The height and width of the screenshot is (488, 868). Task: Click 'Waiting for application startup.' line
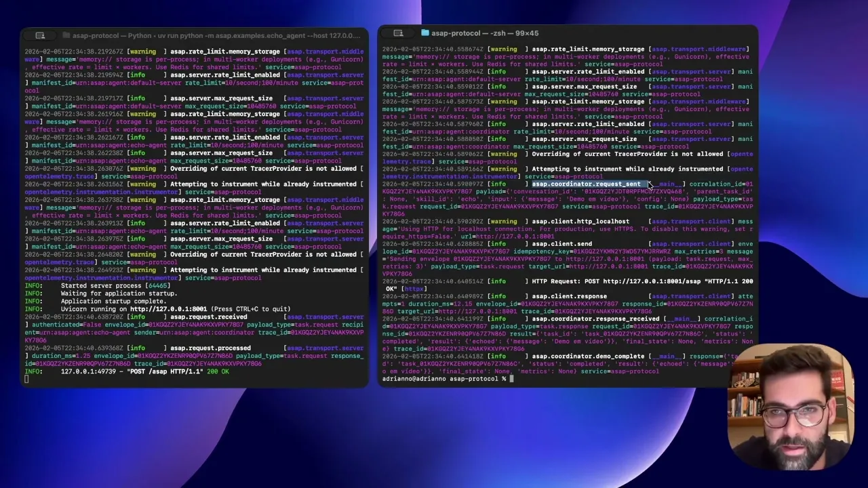(x=119, y=293)
